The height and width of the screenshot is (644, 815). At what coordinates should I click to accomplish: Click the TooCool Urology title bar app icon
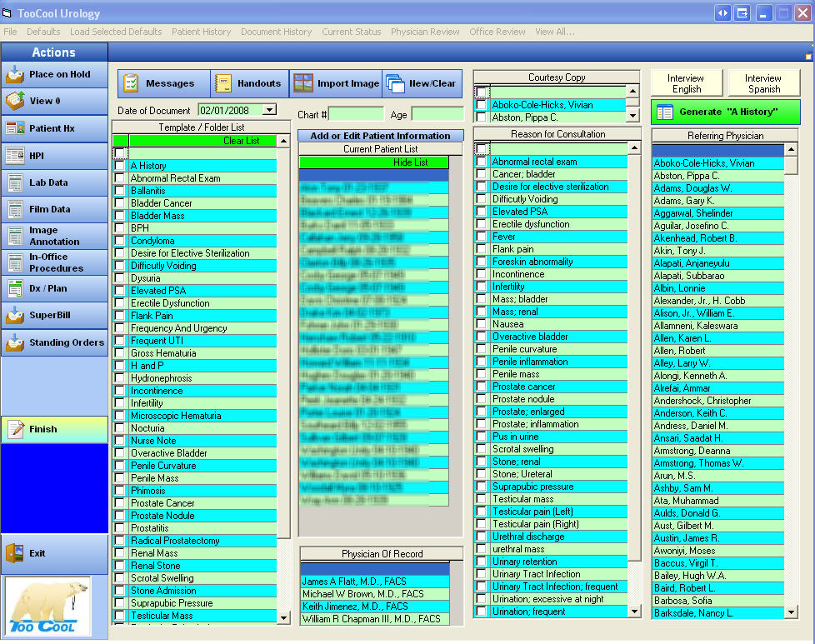pyautogui.click(x=7, y=13)
